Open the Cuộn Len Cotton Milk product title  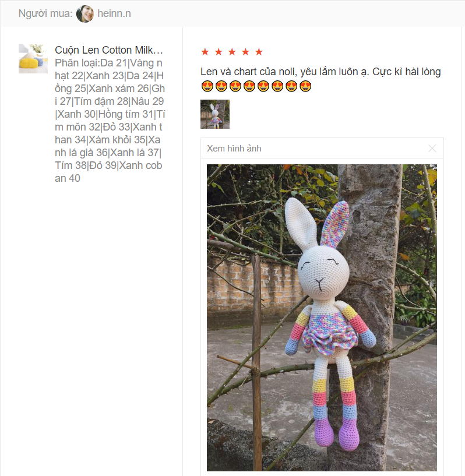[x=108, y=50]
